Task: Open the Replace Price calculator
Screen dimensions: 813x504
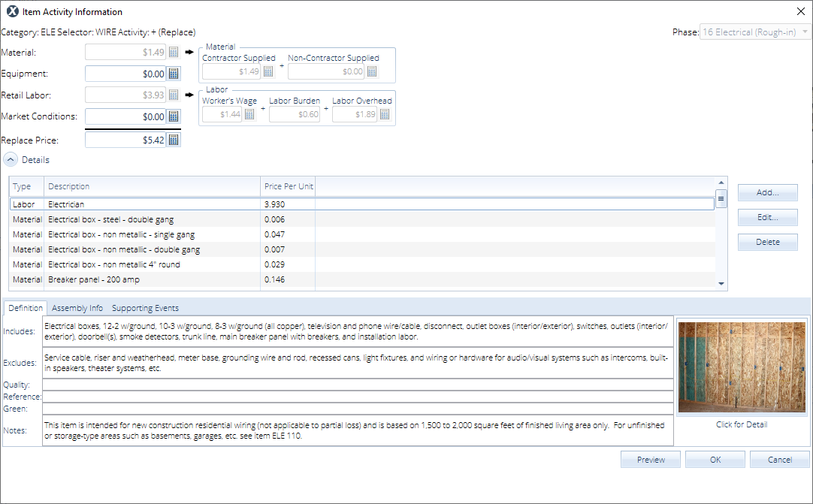Action: pos(174,138)
